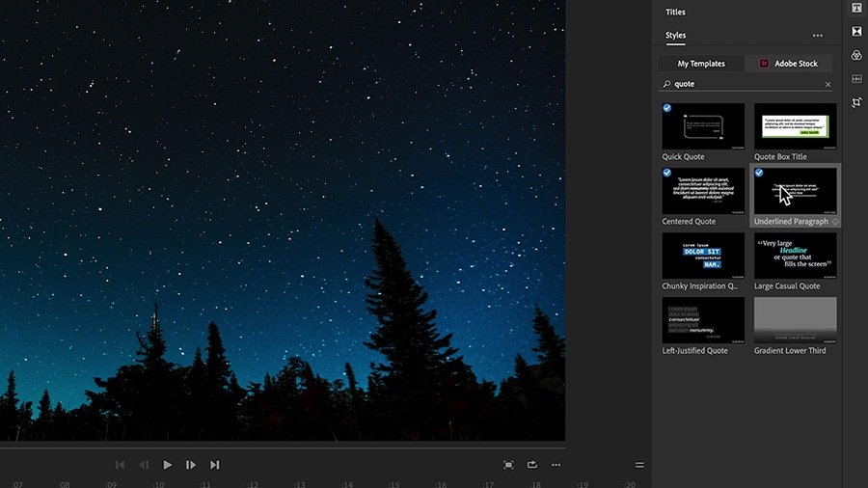Click the Titles panel heading

[675, 13]
